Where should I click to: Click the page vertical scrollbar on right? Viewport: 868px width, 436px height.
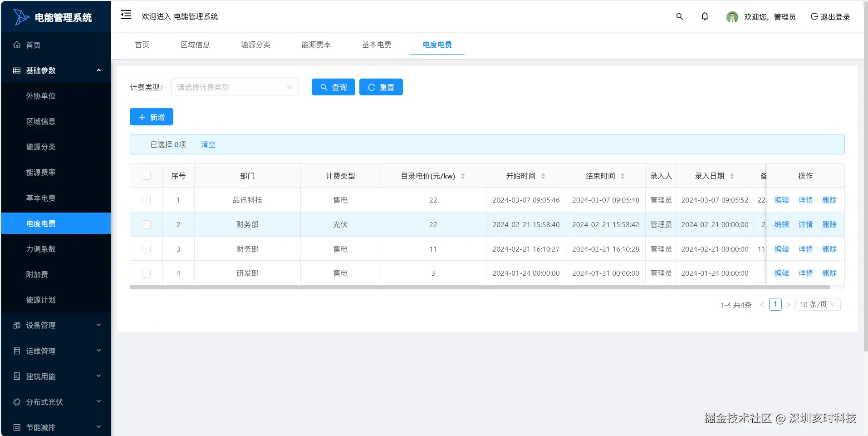(865, 176)
